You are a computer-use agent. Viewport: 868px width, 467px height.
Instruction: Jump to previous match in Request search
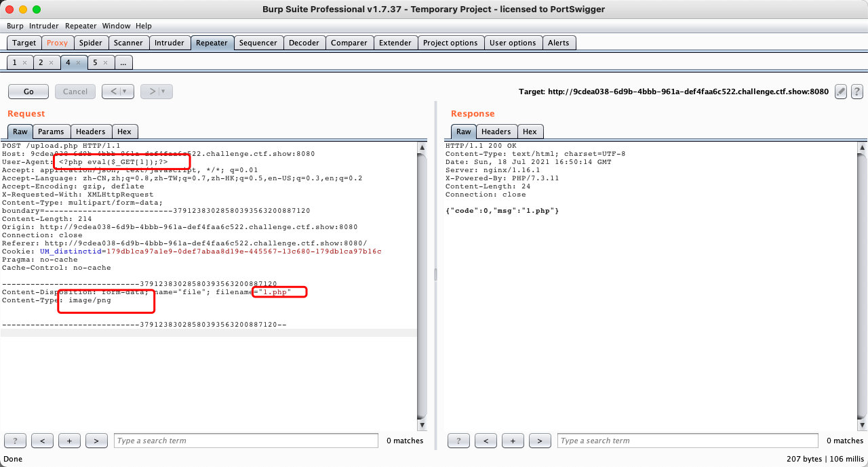tap(42, 441)
